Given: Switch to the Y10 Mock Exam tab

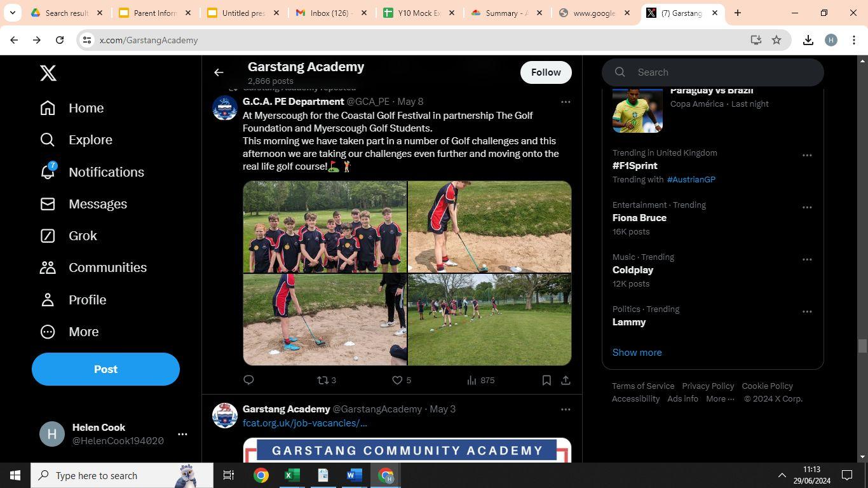Looking at the screenshot, I should (420, 13).
